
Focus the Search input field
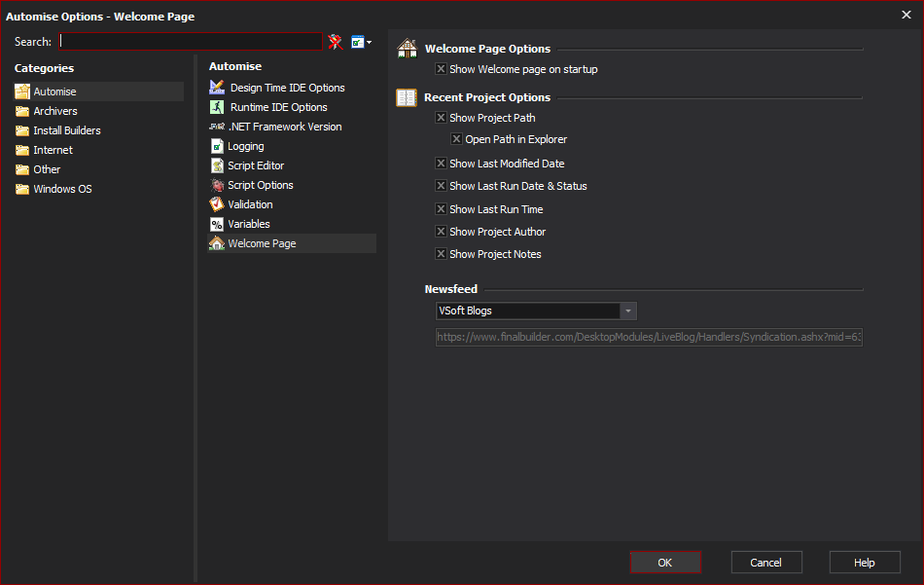(191, 41)
